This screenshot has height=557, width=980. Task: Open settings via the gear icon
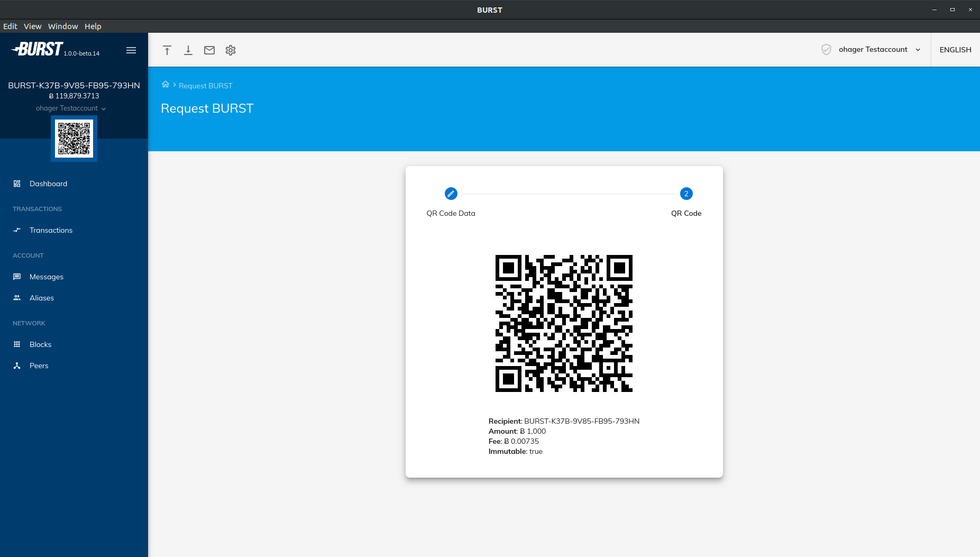point(231,50)
